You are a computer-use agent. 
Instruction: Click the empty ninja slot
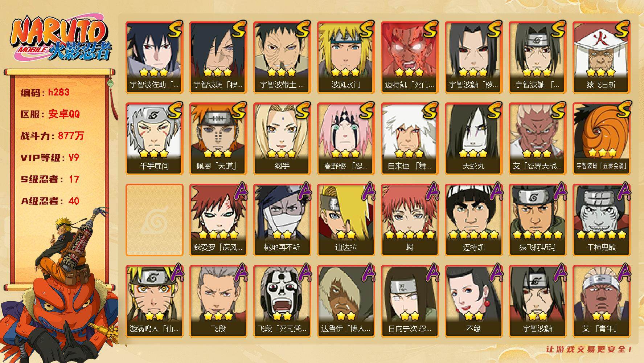click(x=154, y=220)
